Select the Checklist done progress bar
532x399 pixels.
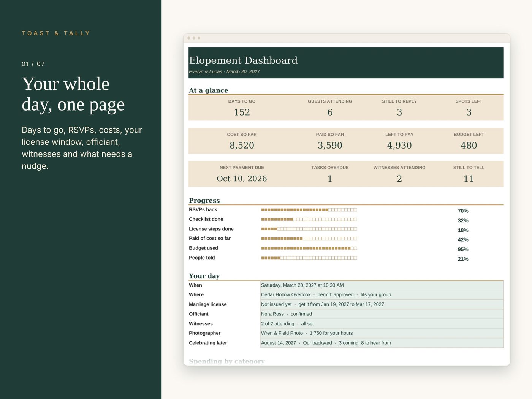[x=309, y=219]
